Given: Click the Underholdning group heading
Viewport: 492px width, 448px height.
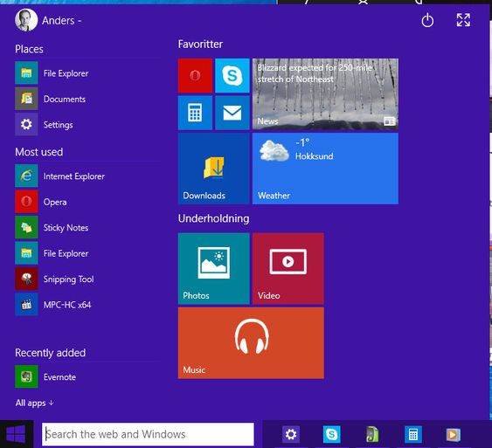Looking at the screenshot, I should [213, 218].
